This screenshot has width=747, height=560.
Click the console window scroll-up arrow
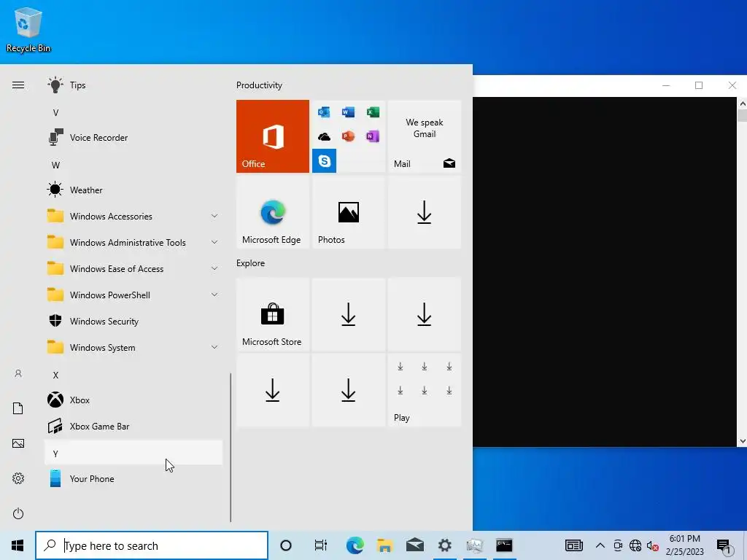[742, 103]
